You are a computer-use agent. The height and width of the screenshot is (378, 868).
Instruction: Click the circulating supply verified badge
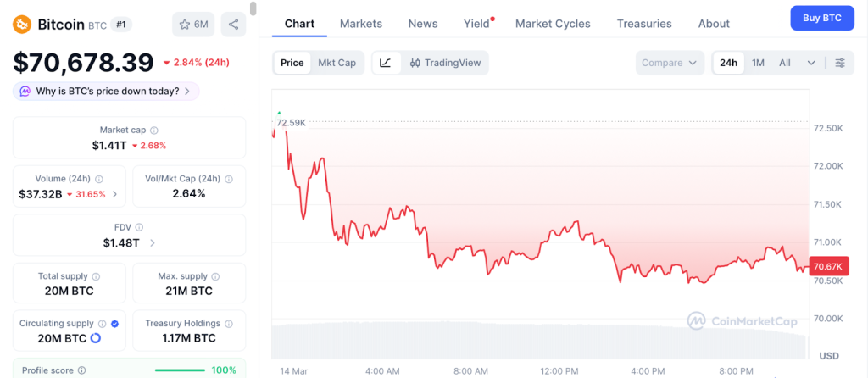tap(114, 324)
